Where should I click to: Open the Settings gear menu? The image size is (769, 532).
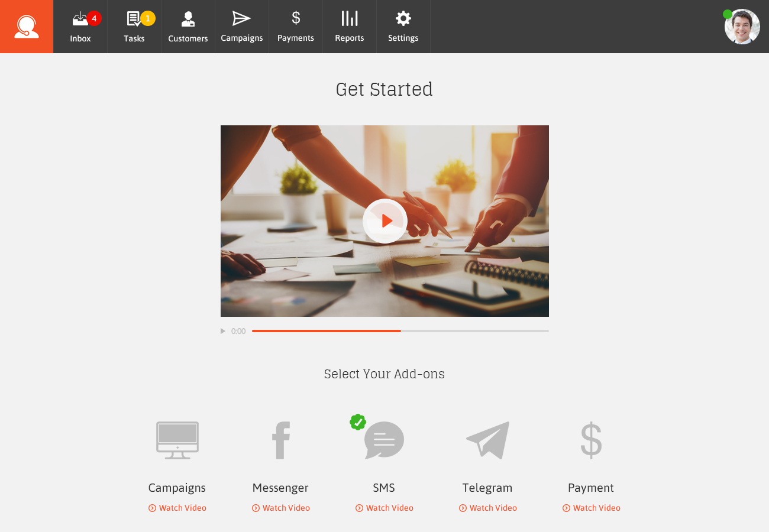click(403, 27)
